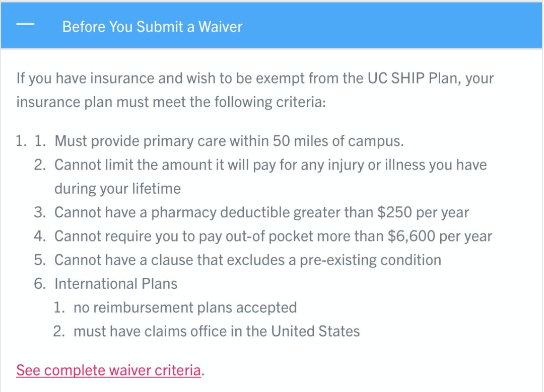Select 'no reimbursement plans accepted' sub-item

pos(185,307)
